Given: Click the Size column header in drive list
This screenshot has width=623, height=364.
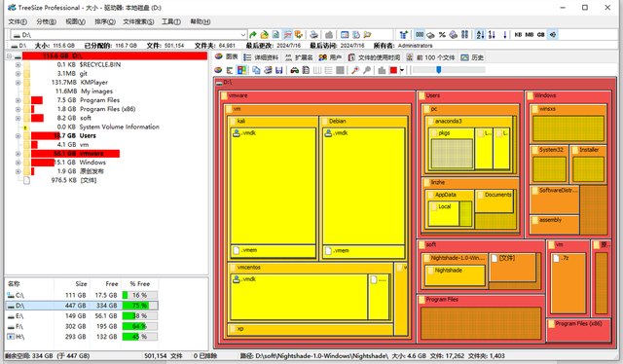Looking at the screenshot, I should click(x=72, y=284).
